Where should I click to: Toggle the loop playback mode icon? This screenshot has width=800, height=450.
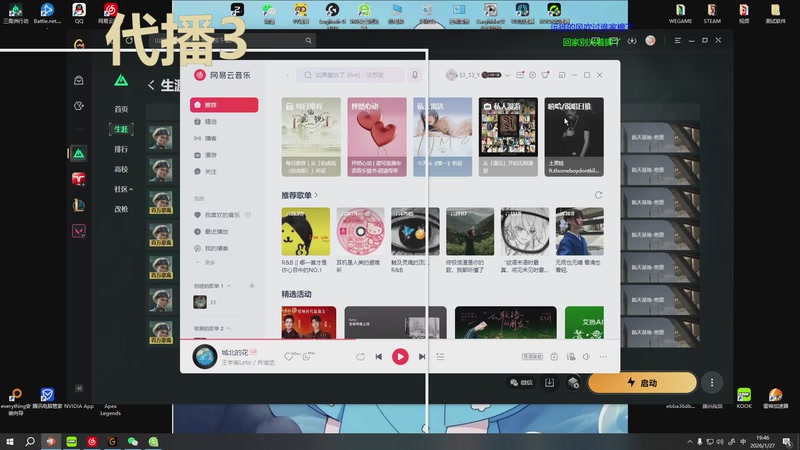click(x=360, y=357)
